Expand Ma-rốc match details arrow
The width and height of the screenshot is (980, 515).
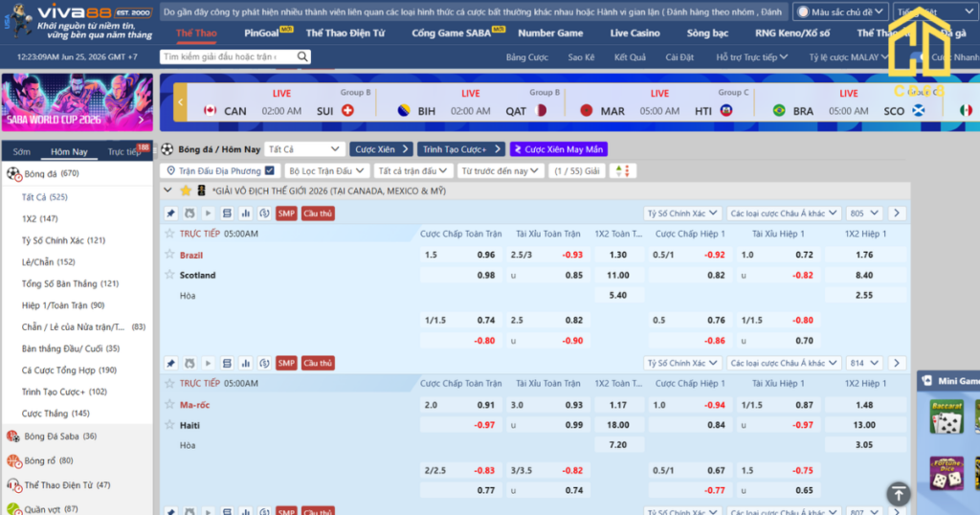pyautogui.click(x=896, y=363)
